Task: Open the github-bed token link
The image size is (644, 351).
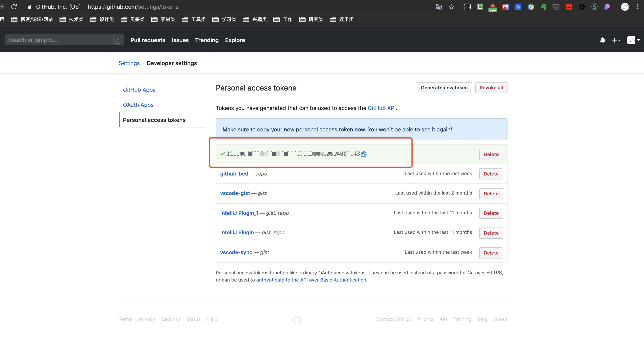Action: (x=234, y=174)
